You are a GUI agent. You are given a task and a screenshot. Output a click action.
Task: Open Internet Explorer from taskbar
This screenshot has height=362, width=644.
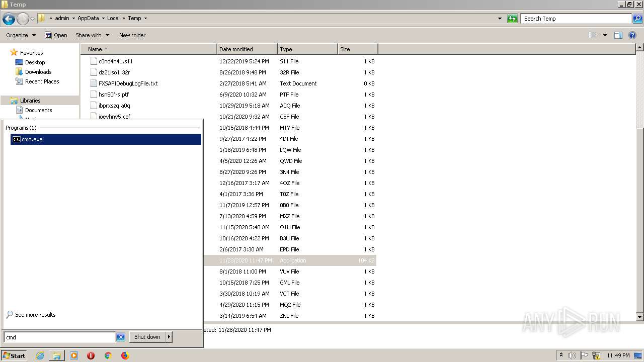pyautogui.click(x=40, y=355)
